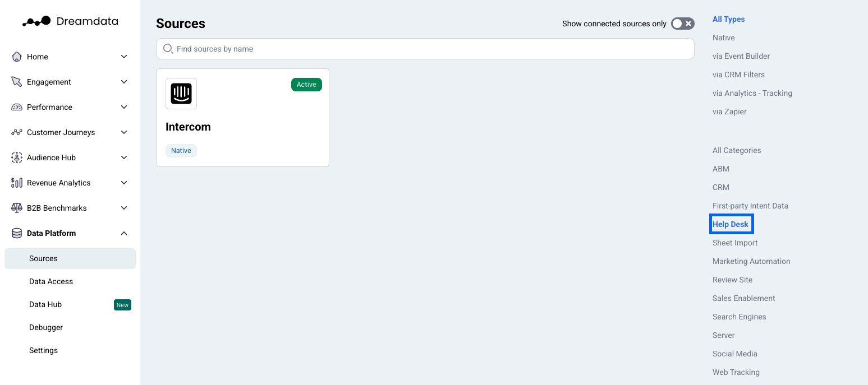Expand the Engagement chevron
868x385 pixels.
124,82
